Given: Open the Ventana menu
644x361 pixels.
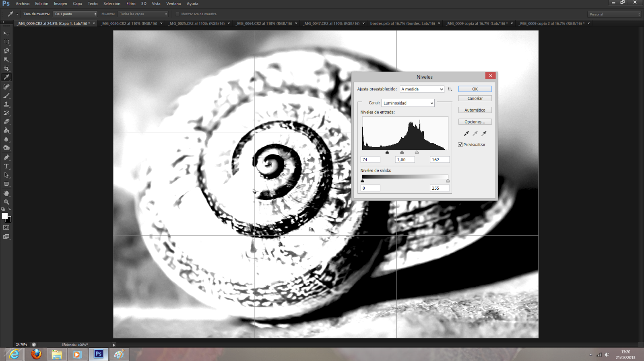Looking at the screenshot, I should click(173, 4).
